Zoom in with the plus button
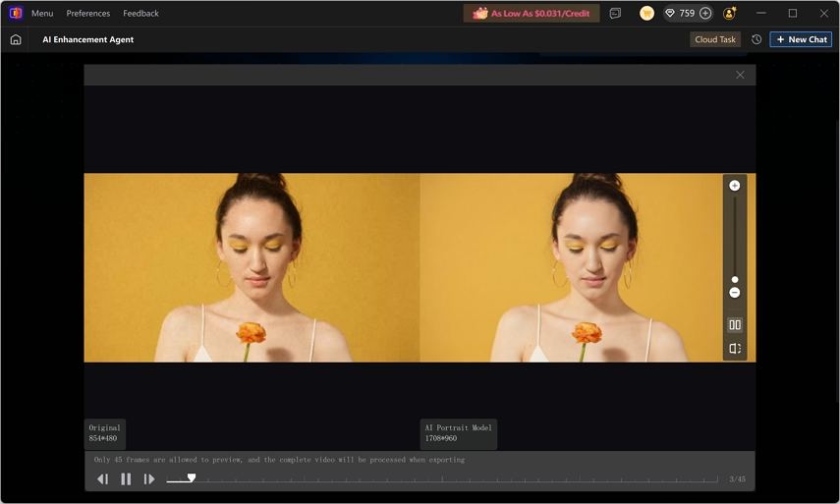The width and height of the screenshot is (840, 504). coord(735,186)
